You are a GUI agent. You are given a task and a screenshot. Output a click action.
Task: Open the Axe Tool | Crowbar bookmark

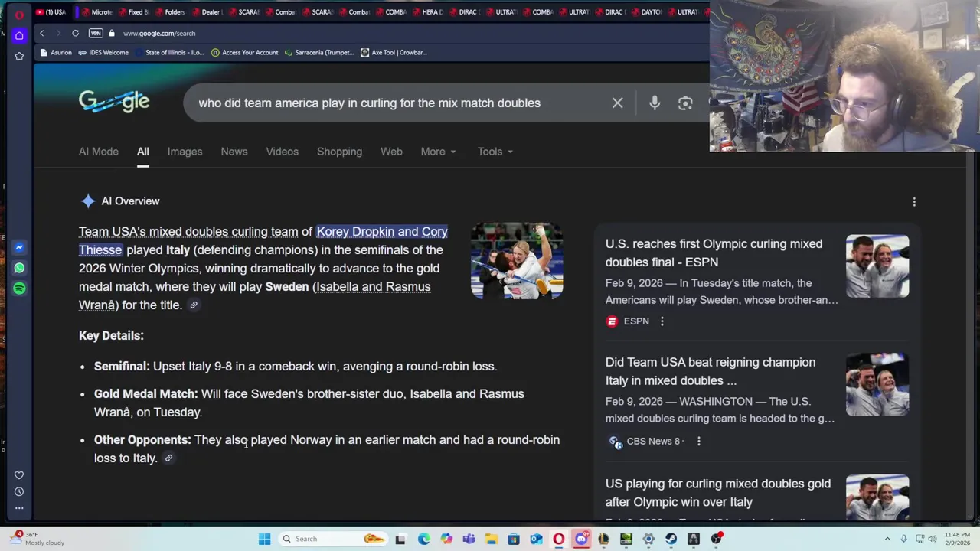394,53
